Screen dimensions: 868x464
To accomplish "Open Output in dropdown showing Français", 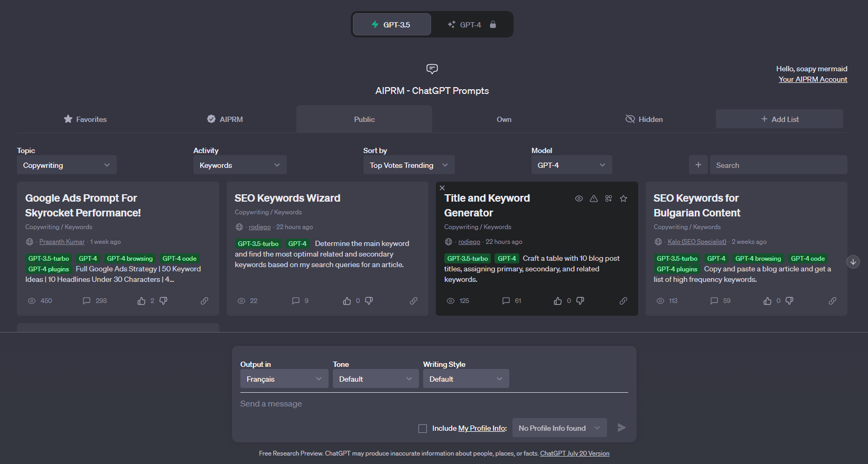I will tap(284, 378).
